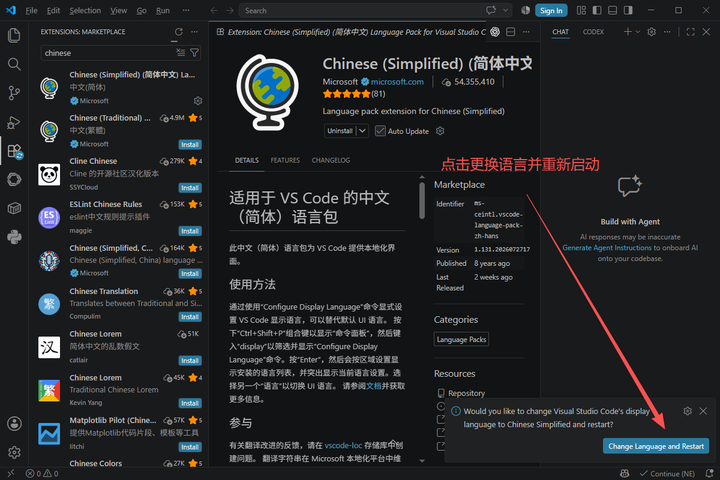
Task: Expand the new chat dropdown chevron
Action: tap(638, 32)
